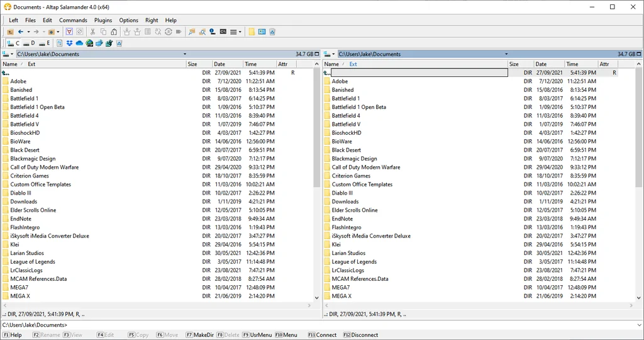
Task: Switch to drive D in drive bar
Action: 29,43
